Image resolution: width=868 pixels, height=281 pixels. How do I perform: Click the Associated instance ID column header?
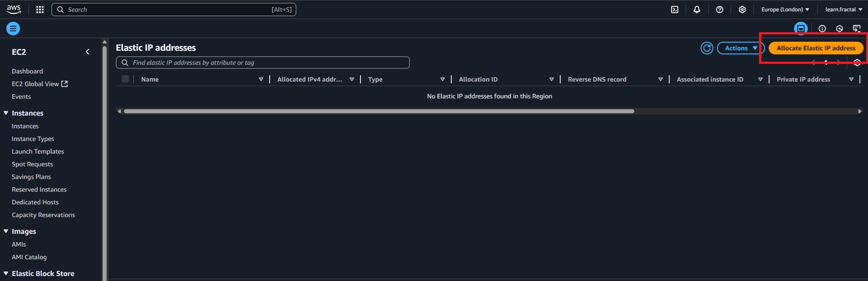710,79
